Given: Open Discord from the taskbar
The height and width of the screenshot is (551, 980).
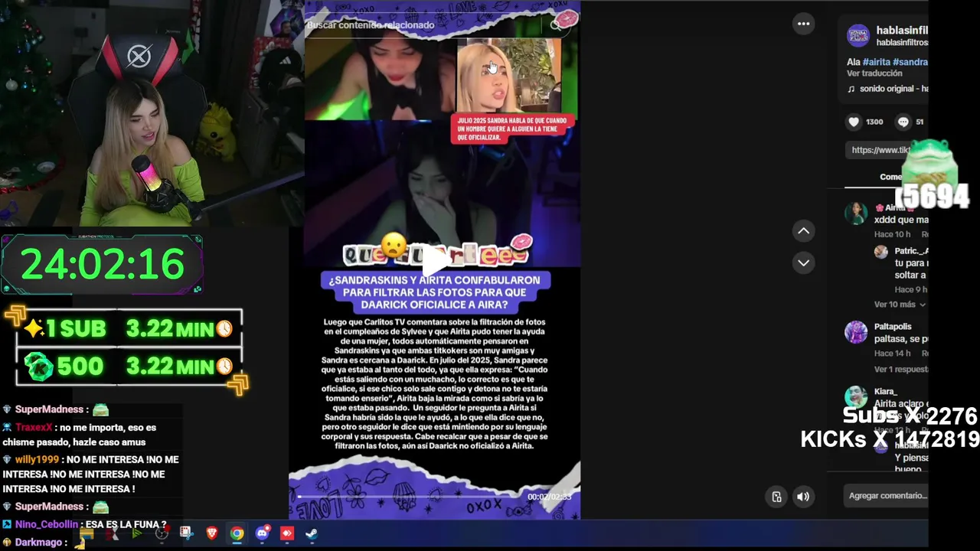Looking at the screenshot, I should coord(262,533).
